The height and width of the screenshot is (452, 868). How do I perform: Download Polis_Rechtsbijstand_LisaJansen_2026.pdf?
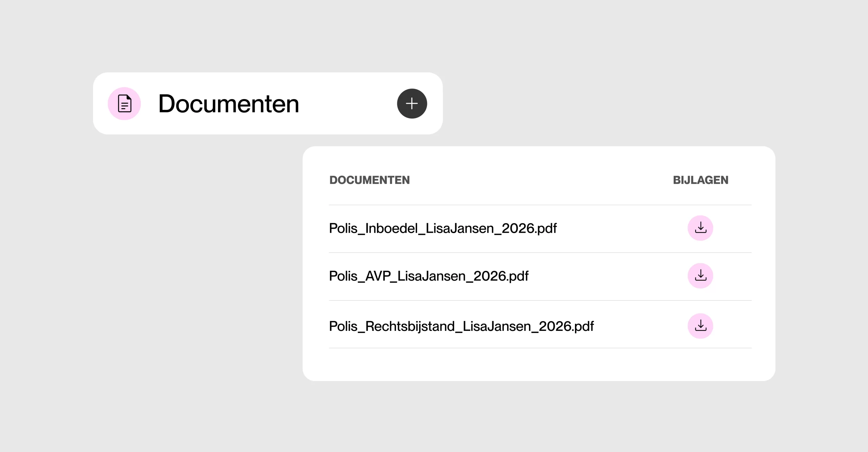point(701,326)
